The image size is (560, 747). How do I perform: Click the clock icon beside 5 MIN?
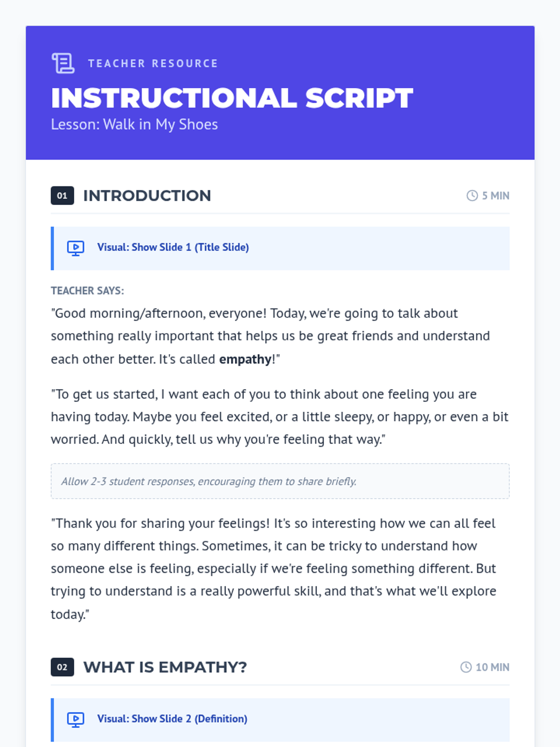coord(472,196)
